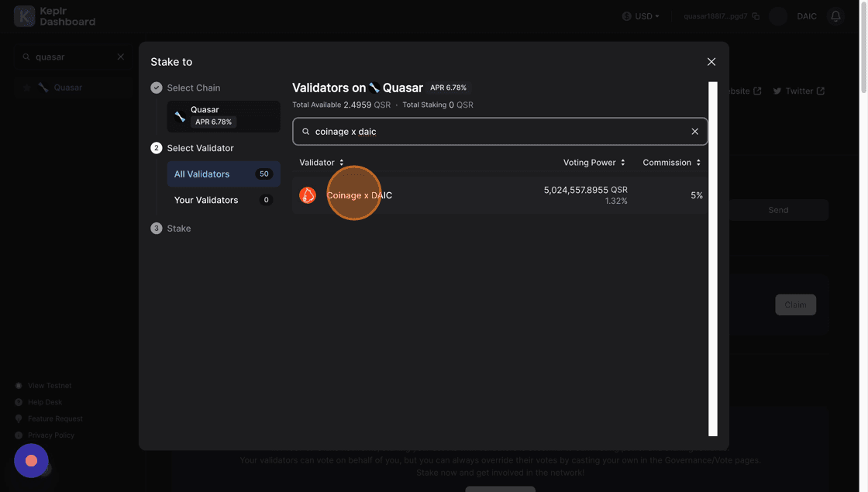868x492 pixels.
Task: Clear the quasar sidebar search
Action: (120, 57)
